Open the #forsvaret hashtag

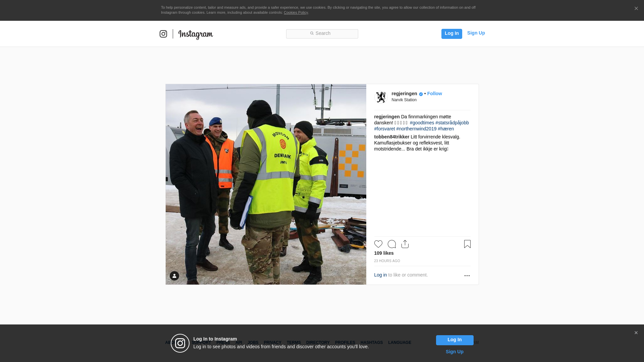point(384,129)
